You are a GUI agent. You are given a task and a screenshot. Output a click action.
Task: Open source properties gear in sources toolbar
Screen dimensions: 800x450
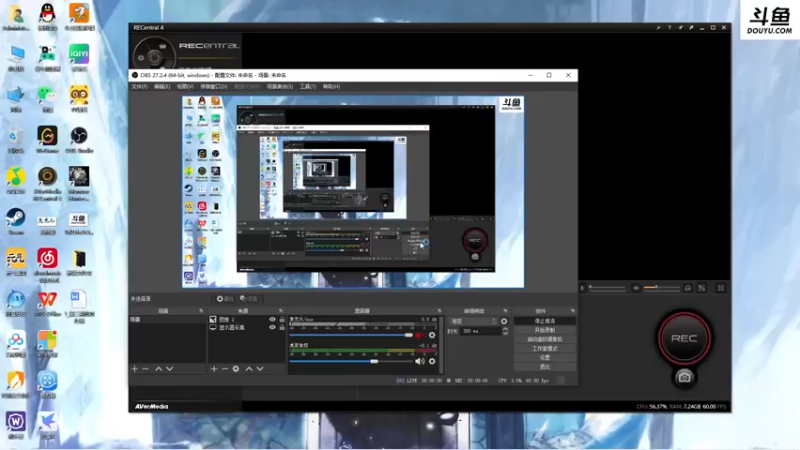tap(236, 368)
